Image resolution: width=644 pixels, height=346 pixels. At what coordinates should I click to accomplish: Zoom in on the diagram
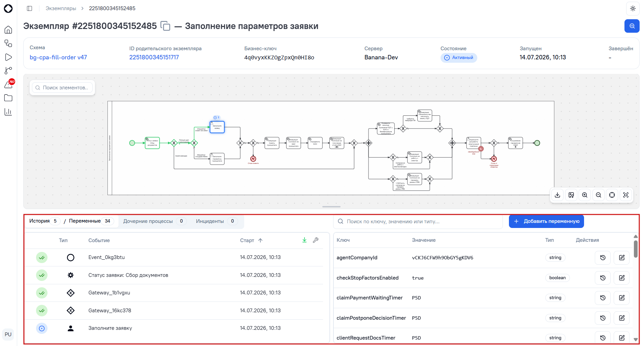click(x=585, y=195)
